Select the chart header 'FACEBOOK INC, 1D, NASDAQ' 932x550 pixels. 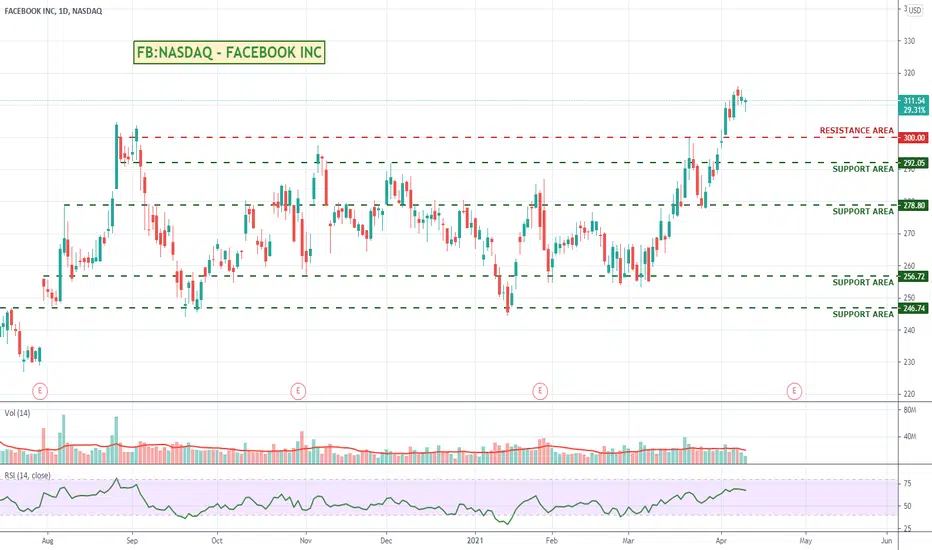53,11
